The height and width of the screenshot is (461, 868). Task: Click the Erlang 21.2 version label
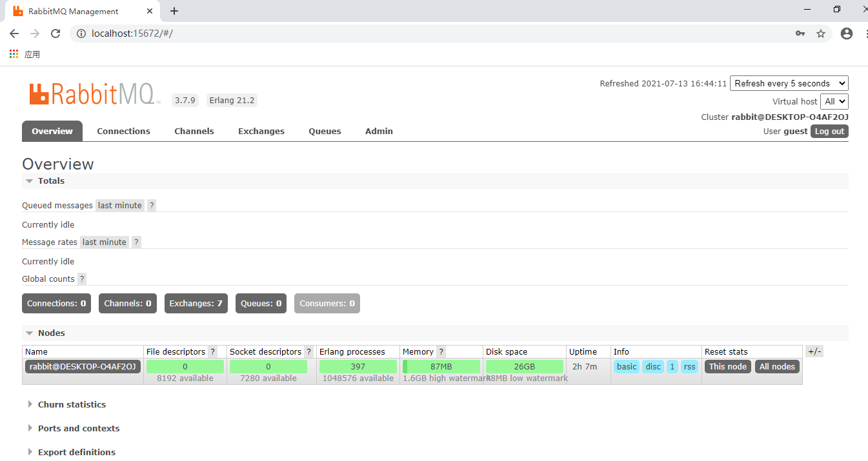pos(232,100)
